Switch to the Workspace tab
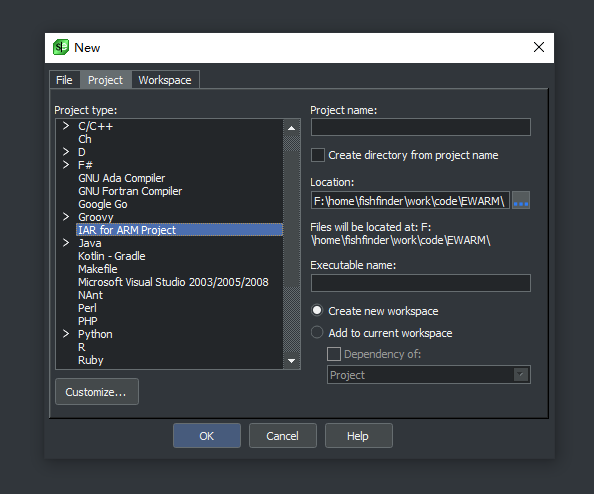The width and height of the screenshot is (594, 494). point(165,80)
